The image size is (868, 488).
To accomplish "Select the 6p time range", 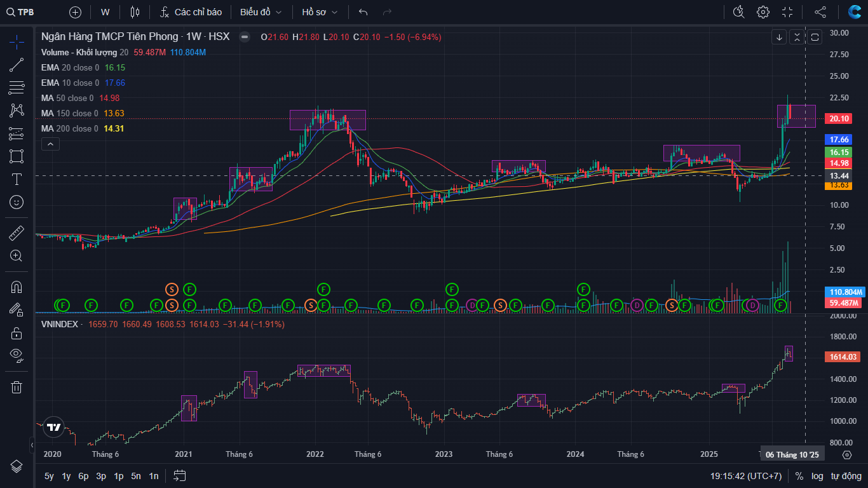I will (83, 476).
